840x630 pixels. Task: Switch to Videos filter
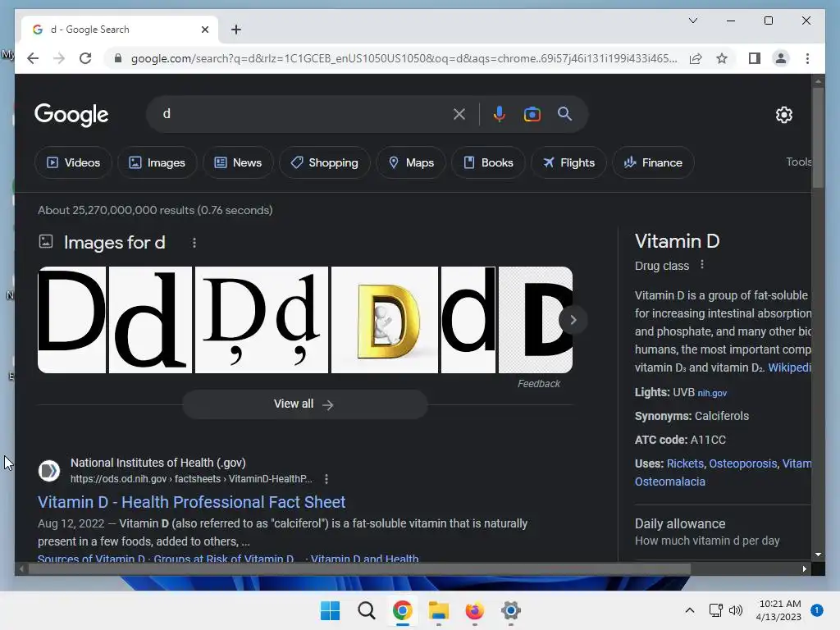coord(73,162)
